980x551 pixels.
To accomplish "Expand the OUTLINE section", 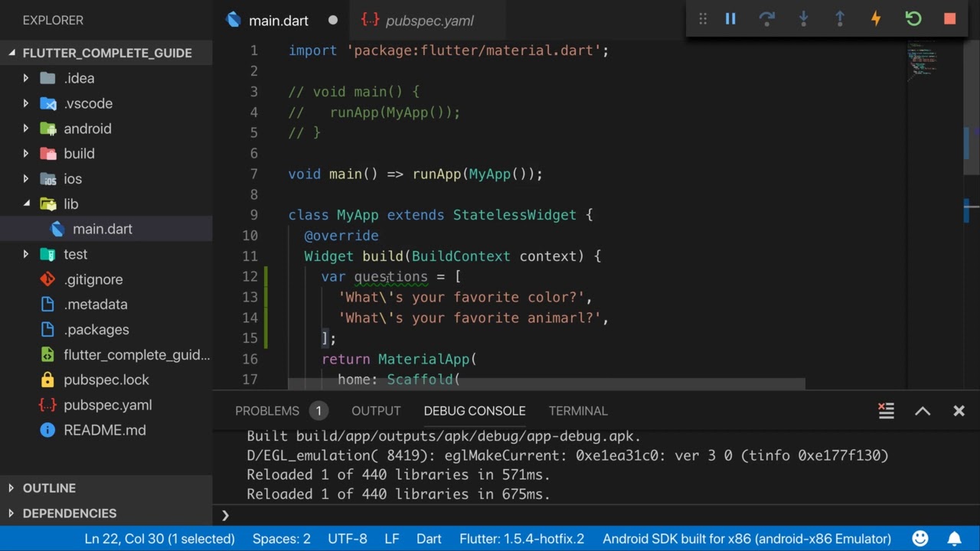I will click(106, 488).
